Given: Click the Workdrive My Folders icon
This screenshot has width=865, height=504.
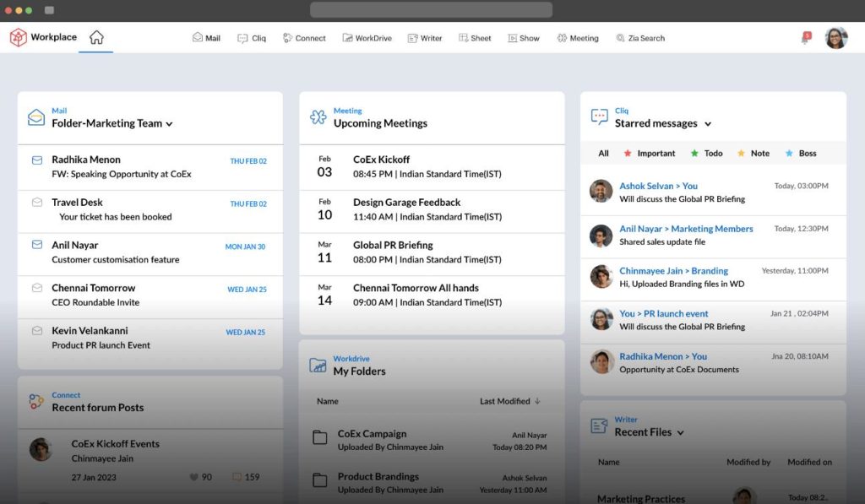Looking at the screenshot, I should point(318,365).
